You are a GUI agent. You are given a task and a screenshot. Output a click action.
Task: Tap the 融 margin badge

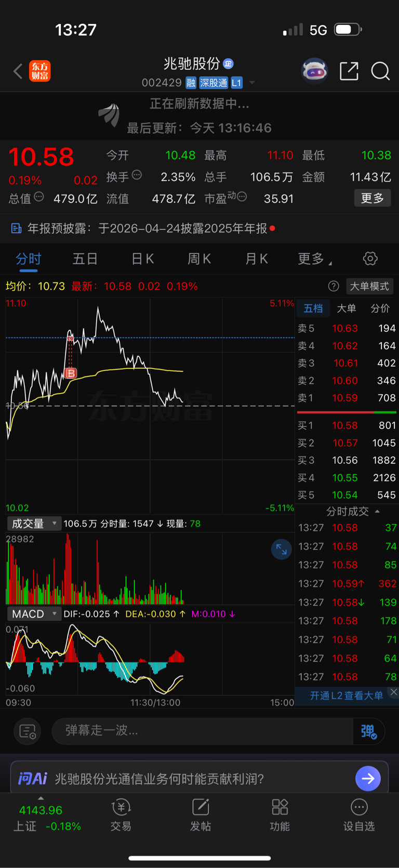pos(191,83)
